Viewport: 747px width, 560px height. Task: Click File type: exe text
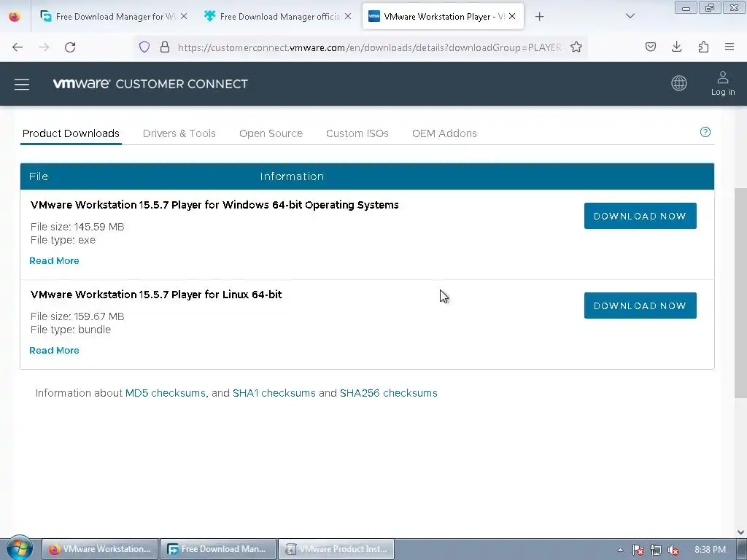63,240
